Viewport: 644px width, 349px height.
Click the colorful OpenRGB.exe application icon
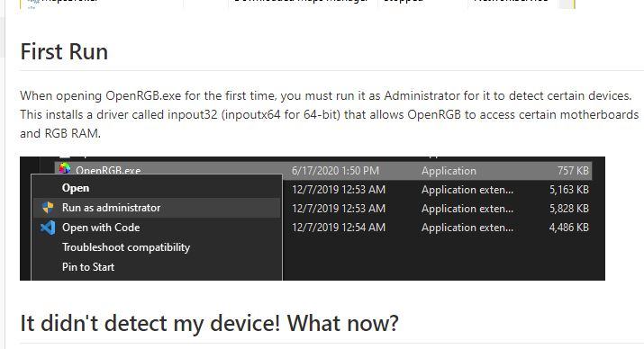(x=65, y=168)
